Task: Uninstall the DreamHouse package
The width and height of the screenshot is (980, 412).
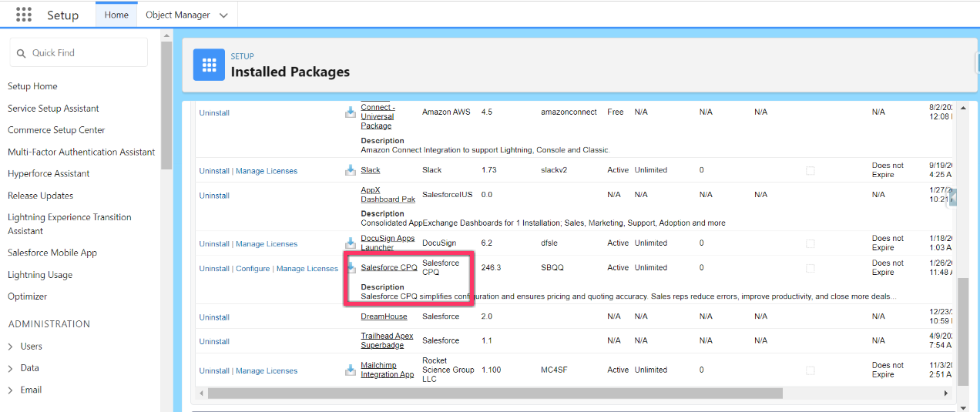Action: [214, 317]
